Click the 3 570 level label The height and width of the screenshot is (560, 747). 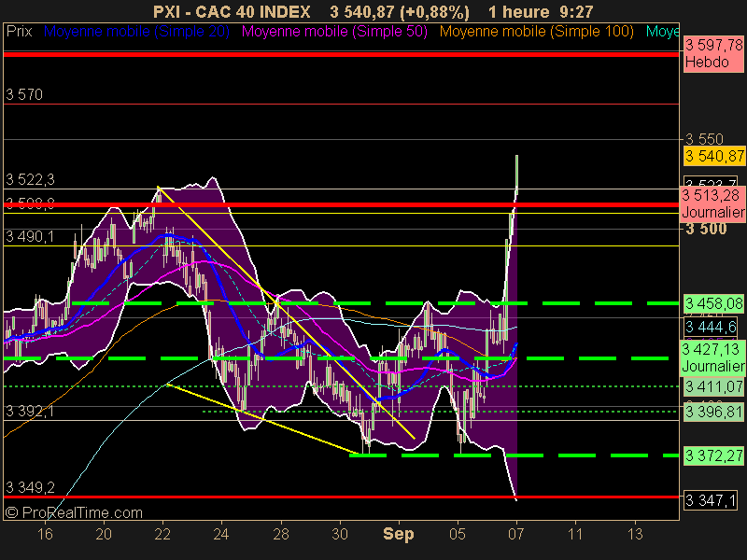24,94
